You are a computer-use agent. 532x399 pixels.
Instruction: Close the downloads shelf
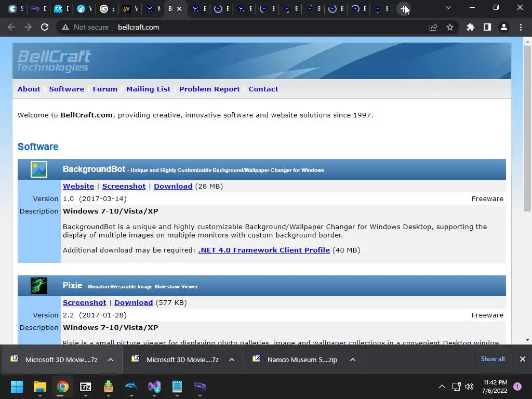[523, 359]
